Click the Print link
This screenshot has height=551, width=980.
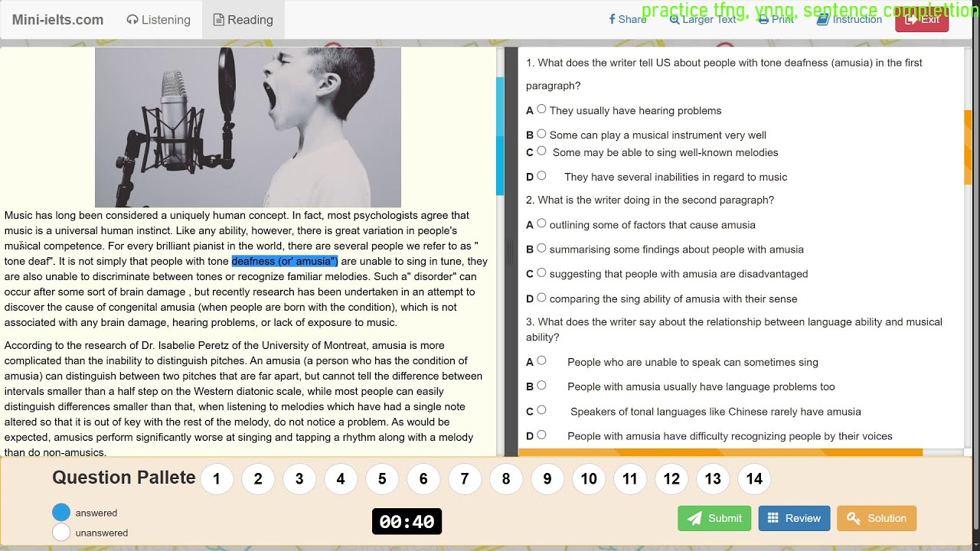[776, 19]
